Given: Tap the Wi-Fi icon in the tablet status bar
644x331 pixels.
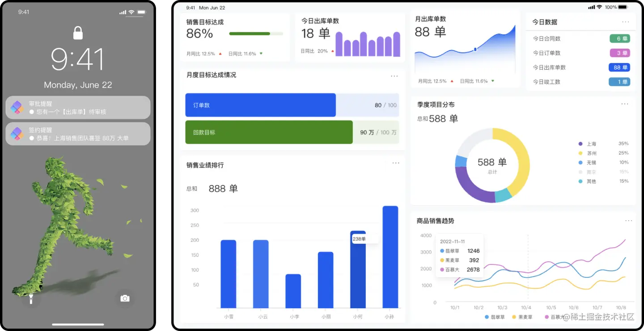Looking at the screenshot, I should pos(599,7).
